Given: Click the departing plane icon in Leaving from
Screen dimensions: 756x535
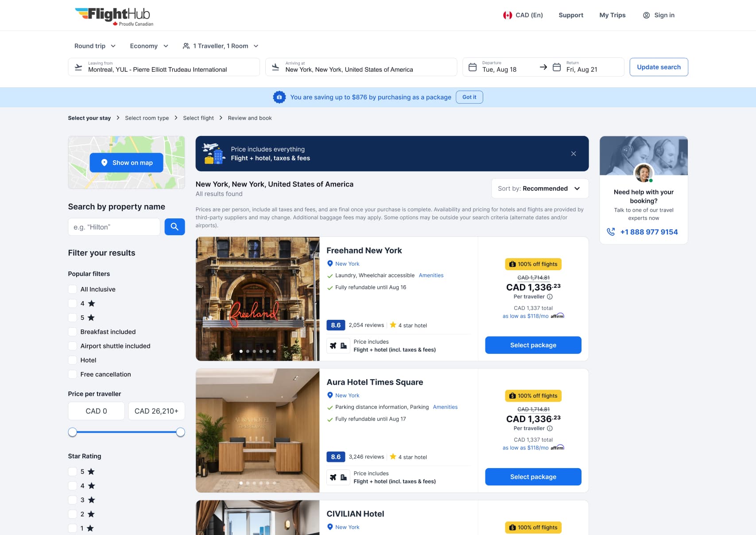Looking at the screenshot, I should [78, 67].
